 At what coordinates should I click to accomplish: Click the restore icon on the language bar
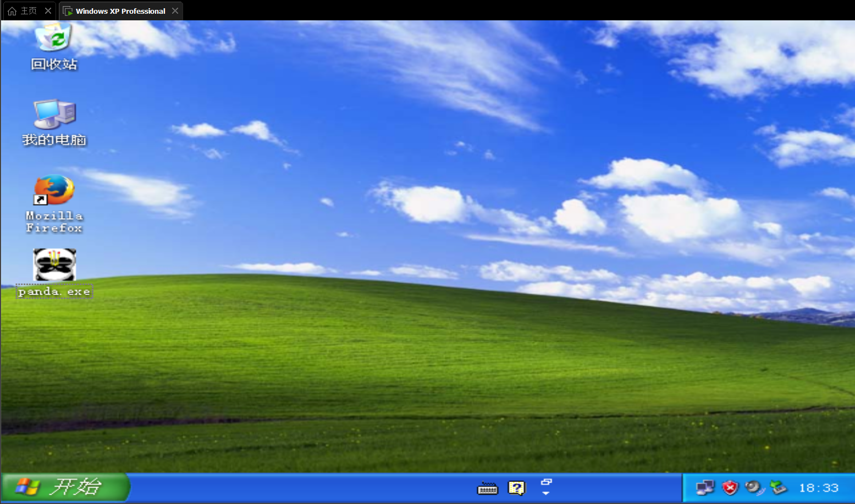(546, 481)
